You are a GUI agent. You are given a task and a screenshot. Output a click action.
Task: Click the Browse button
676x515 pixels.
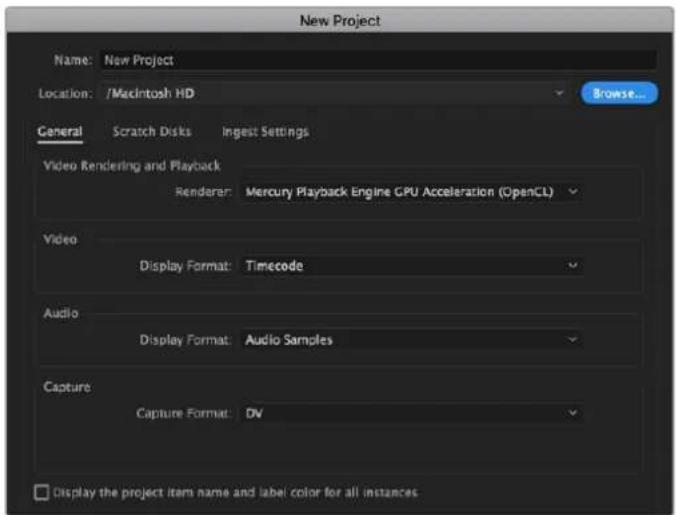pyautogui.click(x=619, y=94)
